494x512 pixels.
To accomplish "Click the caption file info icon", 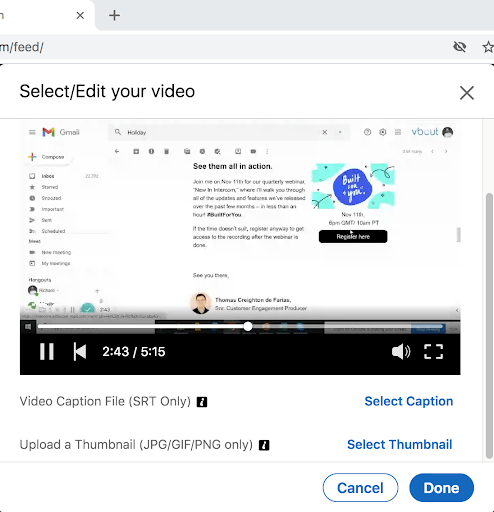I will coord(202,402).
